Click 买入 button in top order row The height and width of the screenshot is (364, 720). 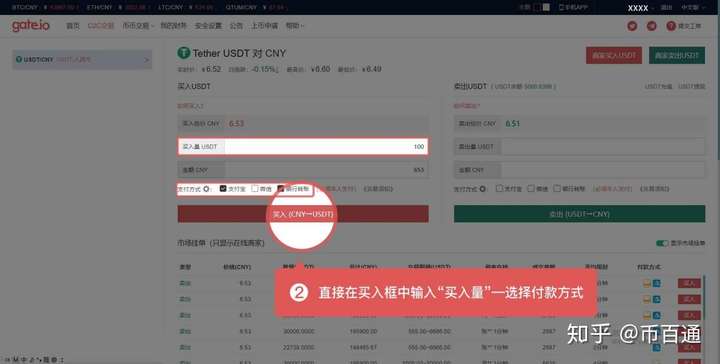point(689,283)
